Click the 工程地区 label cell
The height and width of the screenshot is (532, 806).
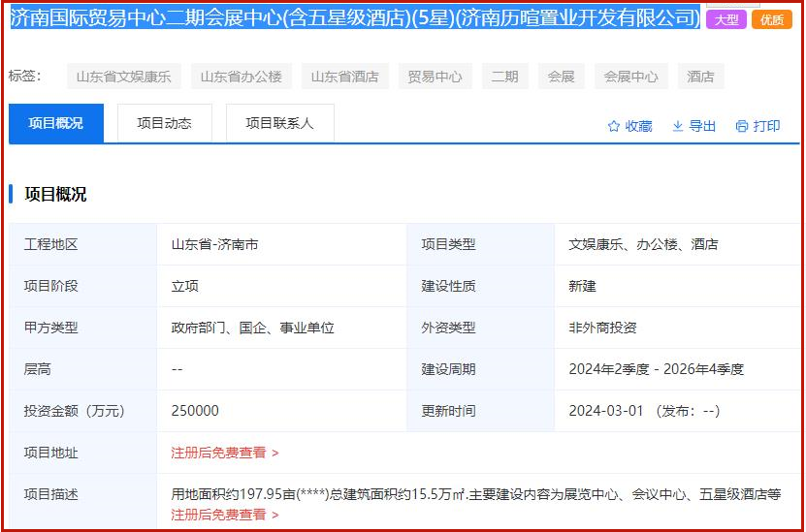click(82, 244)
